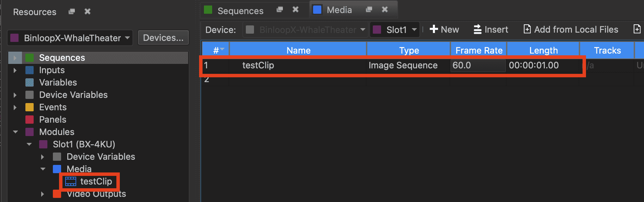The height and width of the screenshot is (202, 644).
Task: Collapse the Modules tree node
Action: (x=15, y=132)
